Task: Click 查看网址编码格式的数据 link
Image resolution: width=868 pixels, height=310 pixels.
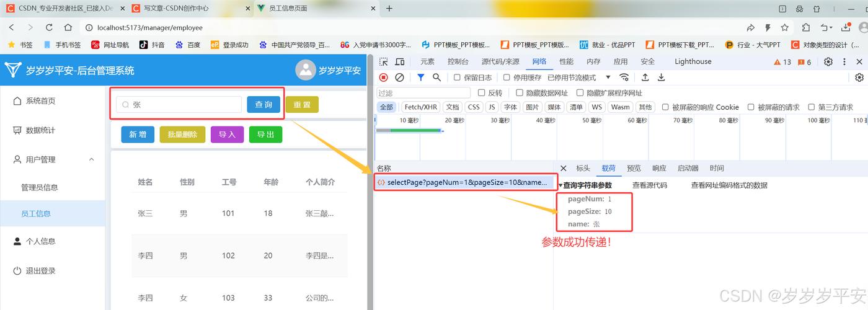Action: click(x=729, y=185)
